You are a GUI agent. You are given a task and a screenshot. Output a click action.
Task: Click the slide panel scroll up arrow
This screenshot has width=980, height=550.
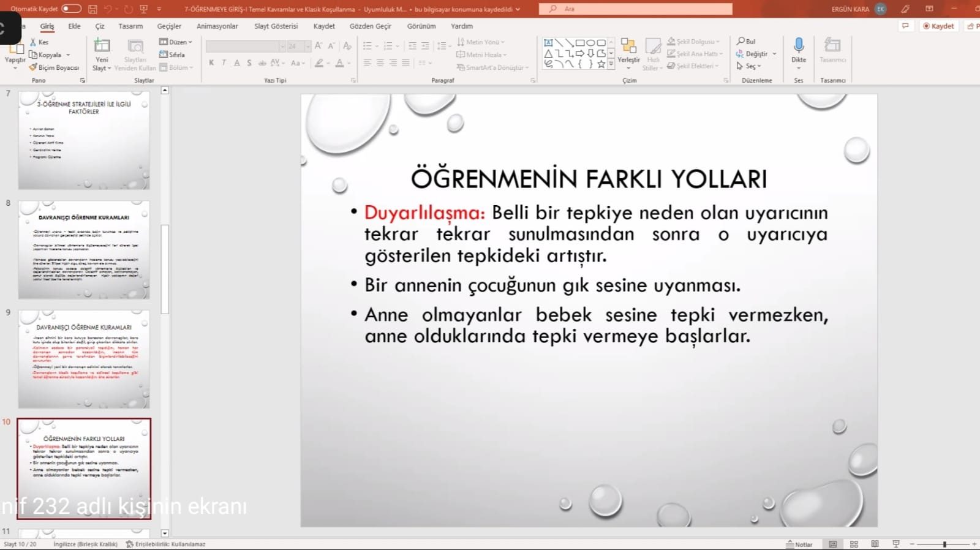[x=164, y=91]
